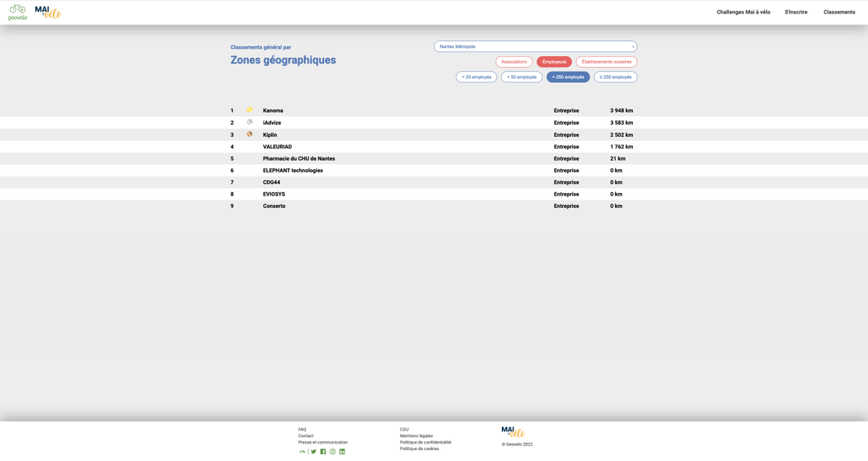Open the Geovelo bike icon in the footer
Image resolution: width=868 pixels, height=461 pixels.
[302, 452]
